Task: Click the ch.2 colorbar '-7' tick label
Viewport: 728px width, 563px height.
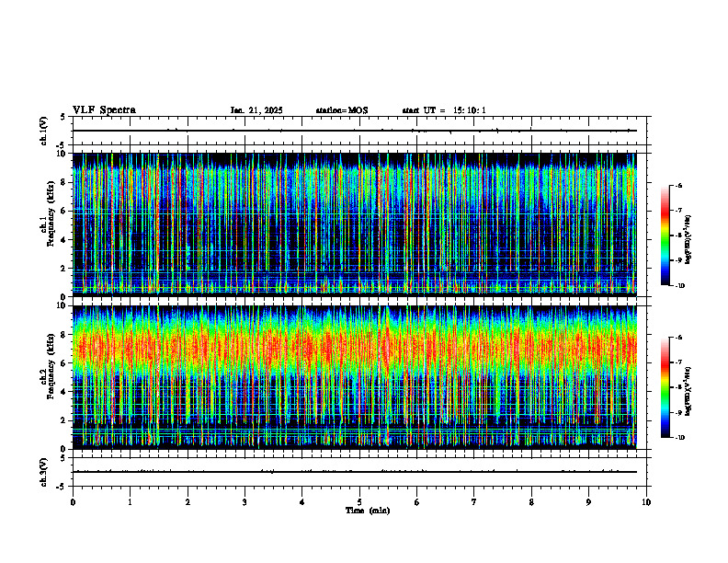Action: tap(678, 362)
